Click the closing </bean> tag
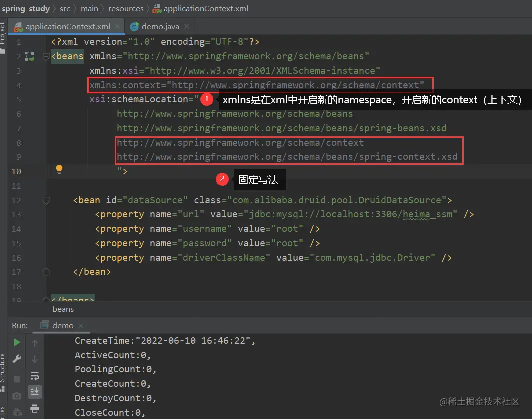532x419 pixels. tap(92, 272)
